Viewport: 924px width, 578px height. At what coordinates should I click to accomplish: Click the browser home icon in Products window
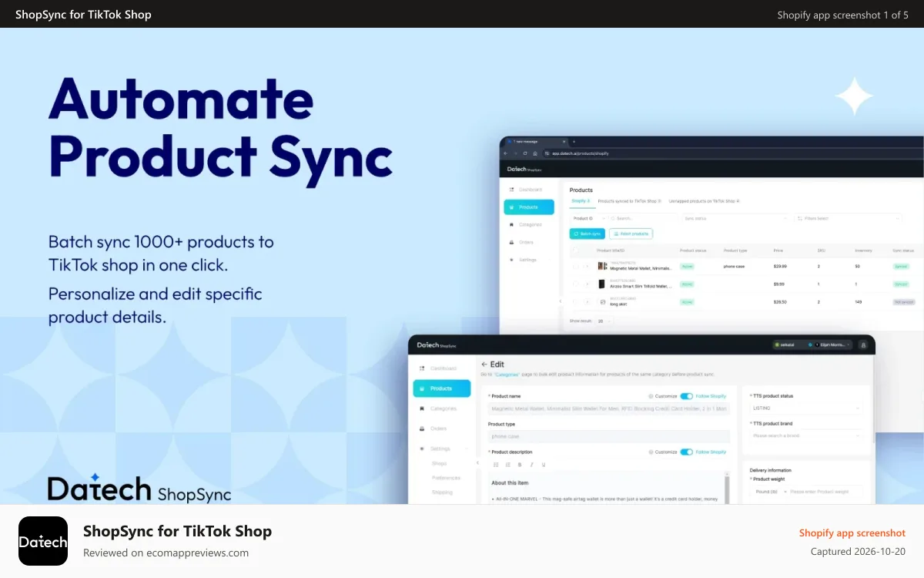tap(535, 153)
